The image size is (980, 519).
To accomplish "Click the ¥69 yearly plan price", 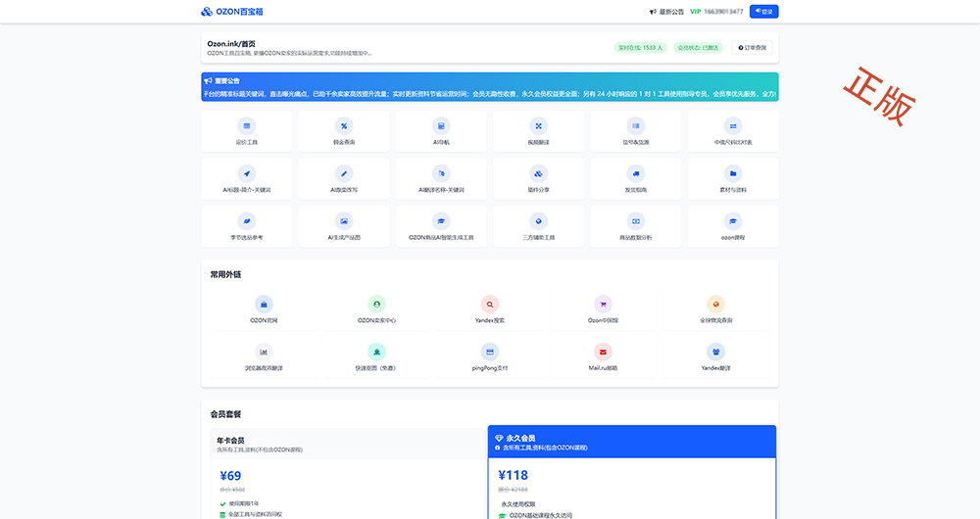I will [230, 476].
